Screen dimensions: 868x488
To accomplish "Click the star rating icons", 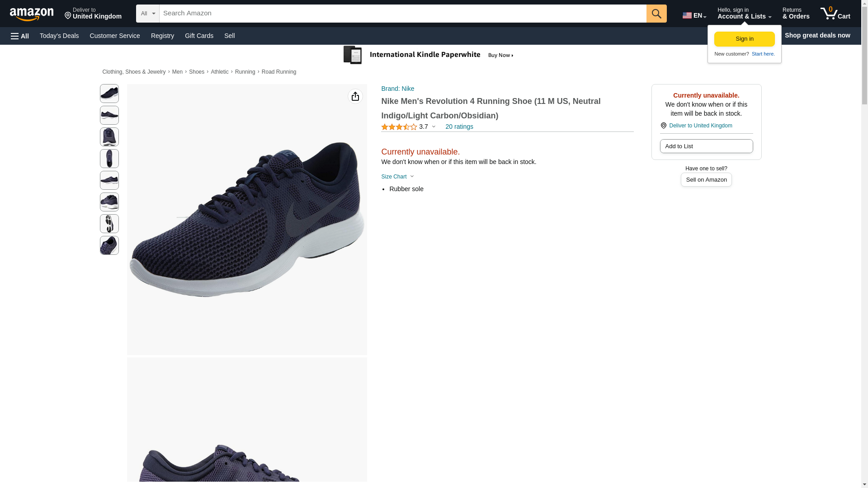I will [399, 127].
